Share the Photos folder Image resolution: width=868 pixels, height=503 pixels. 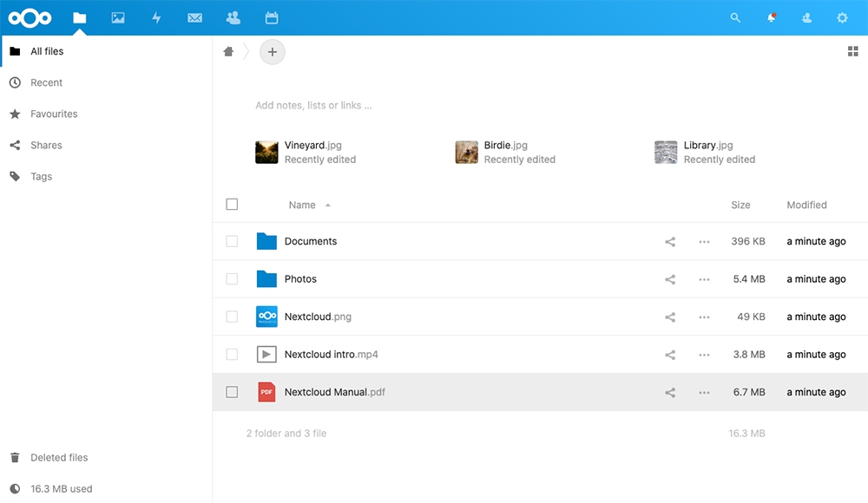670,279
